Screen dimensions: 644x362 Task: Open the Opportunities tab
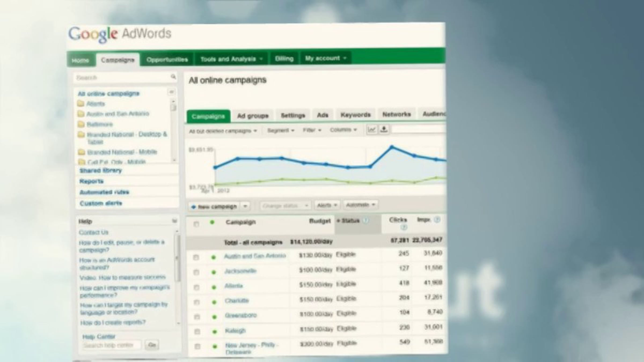point(167,60)
